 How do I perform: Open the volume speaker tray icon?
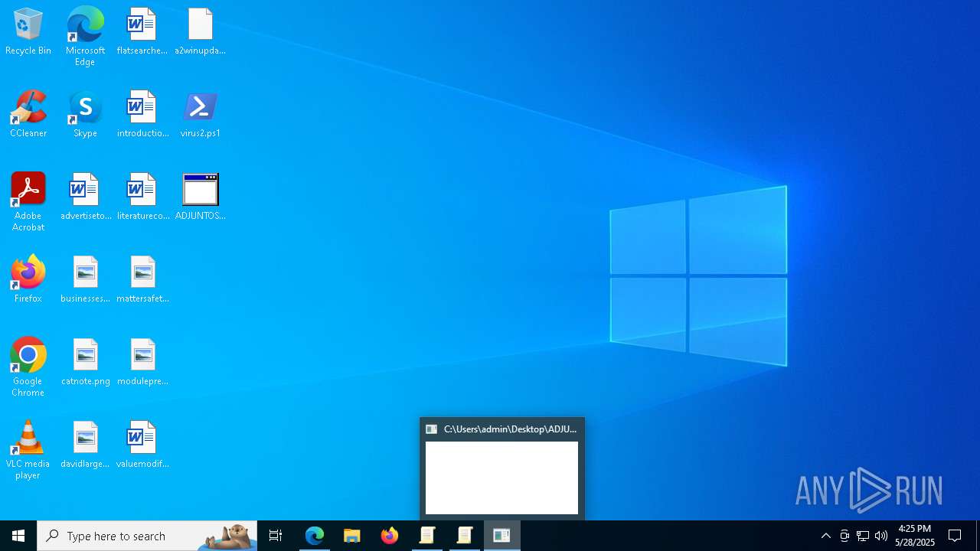(x=881, y=536)
